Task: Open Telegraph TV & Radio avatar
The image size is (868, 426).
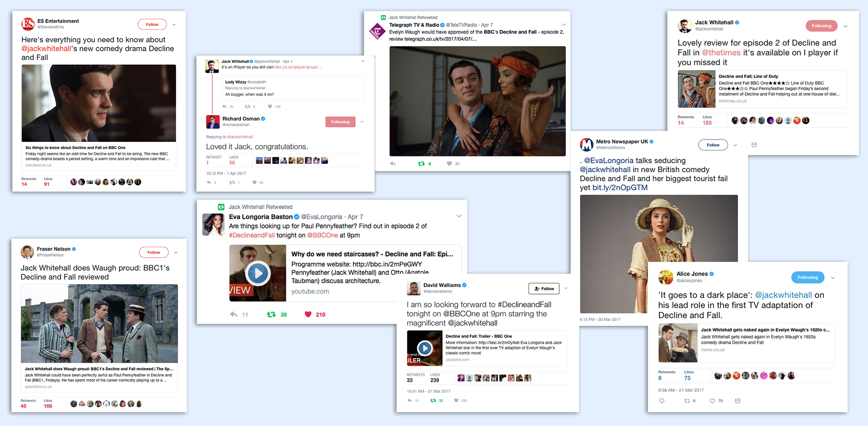Action: (x=378, y=32)
